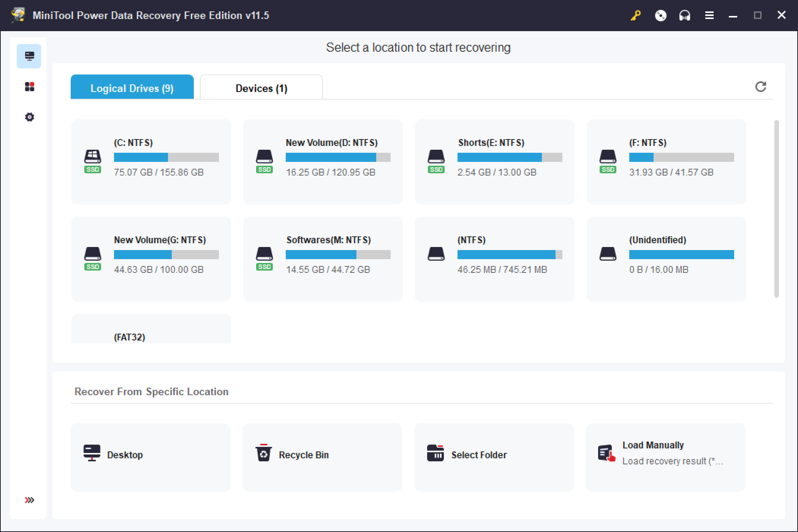Click the Load Manually icon
798x532 pixels.
606,453
